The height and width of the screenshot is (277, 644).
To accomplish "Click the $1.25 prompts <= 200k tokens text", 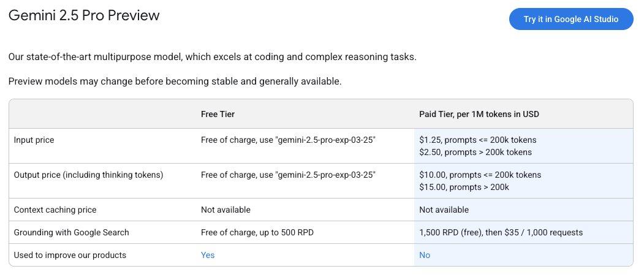I will coord(478,140).
